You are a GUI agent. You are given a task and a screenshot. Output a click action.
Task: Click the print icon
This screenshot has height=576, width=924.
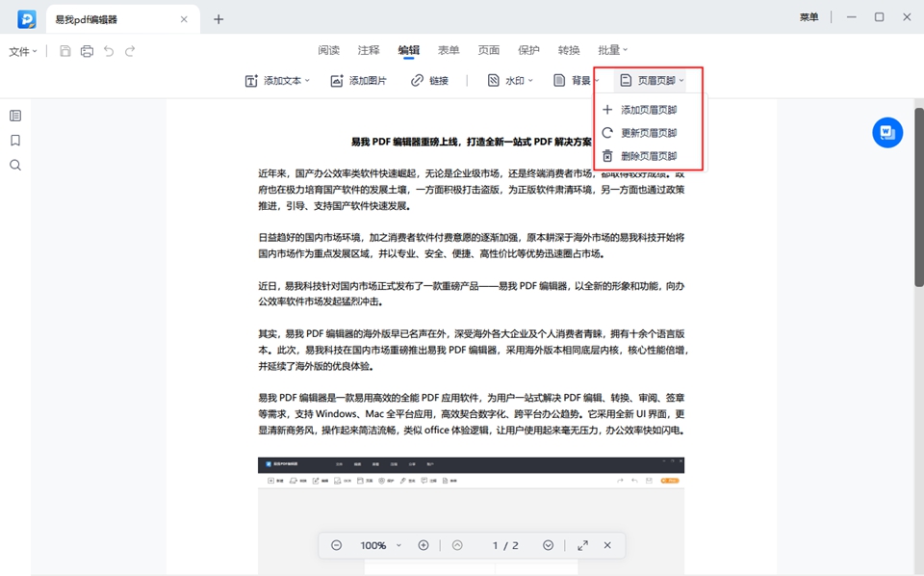click(88, 51)
